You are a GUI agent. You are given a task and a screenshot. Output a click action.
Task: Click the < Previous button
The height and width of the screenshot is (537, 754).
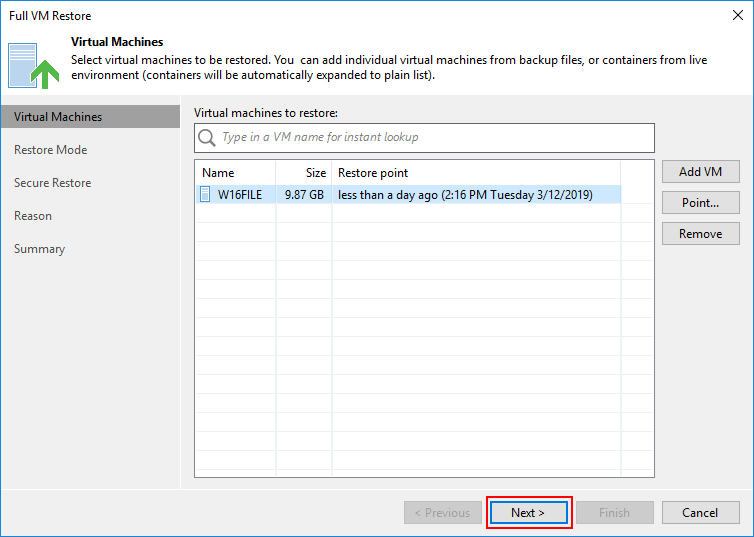point(443,513)
